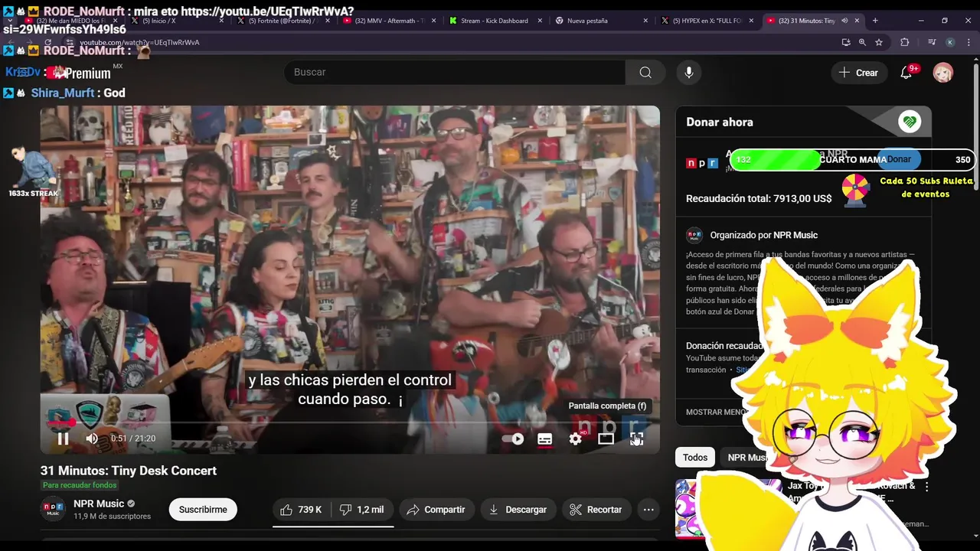This screenshot has width=980, height=551.
Task: Open the account avatar menu on YouTube
Action: pos(943,72)
